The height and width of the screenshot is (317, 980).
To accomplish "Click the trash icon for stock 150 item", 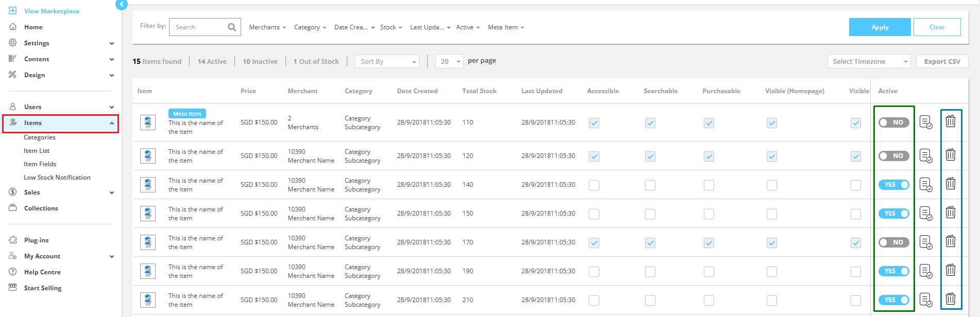I will pyautogui.click(x=951, y=213).
